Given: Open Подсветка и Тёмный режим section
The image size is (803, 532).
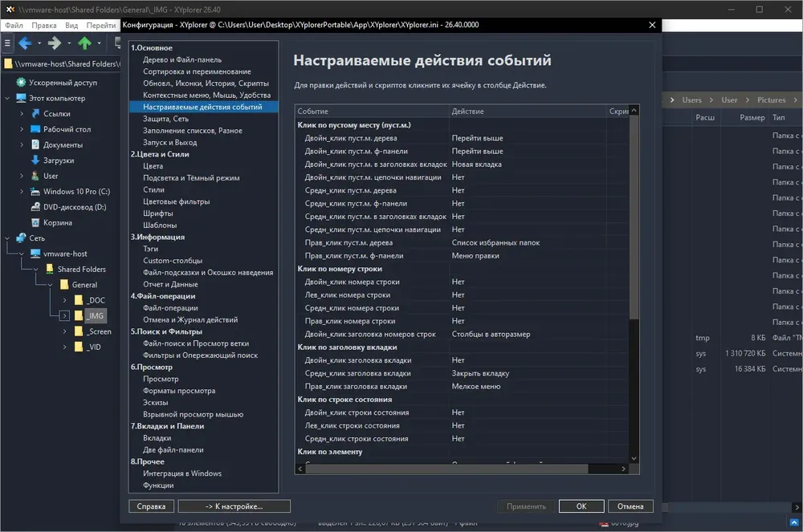Looking at the screenshot, I should (x=191, y=178).
